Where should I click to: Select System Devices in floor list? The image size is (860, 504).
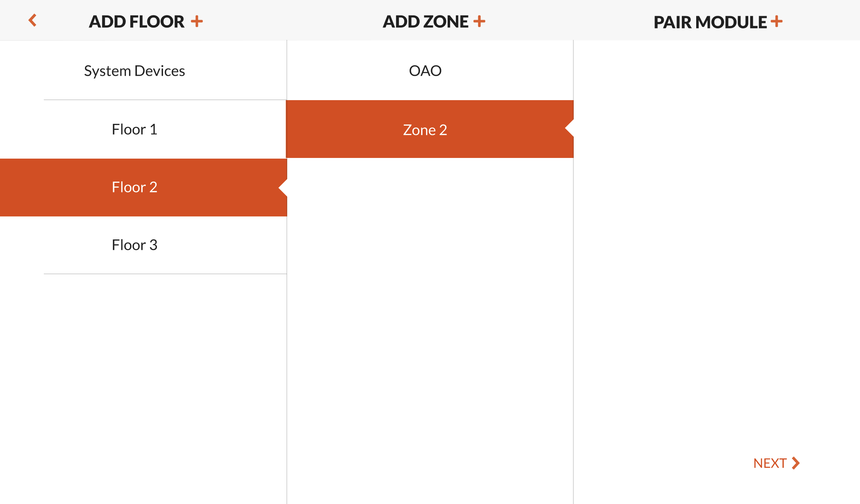click(x=143, y=70)
